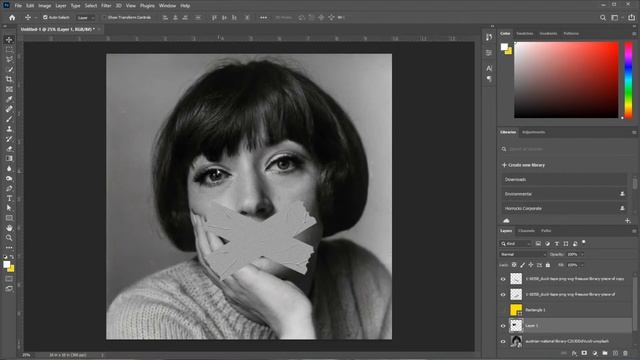The image size is (640, 360).
Task: Create new group folder icon
Action: tap(605, 353)
